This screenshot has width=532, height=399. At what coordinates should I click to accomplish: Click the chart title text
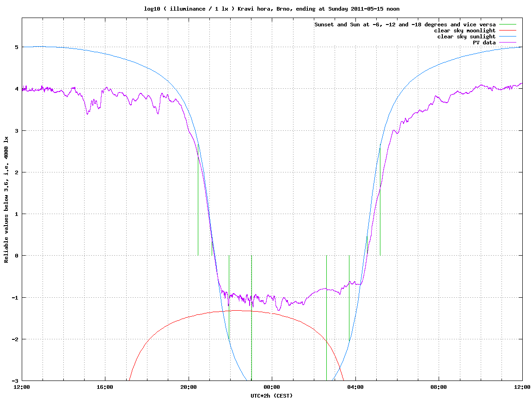271,9
